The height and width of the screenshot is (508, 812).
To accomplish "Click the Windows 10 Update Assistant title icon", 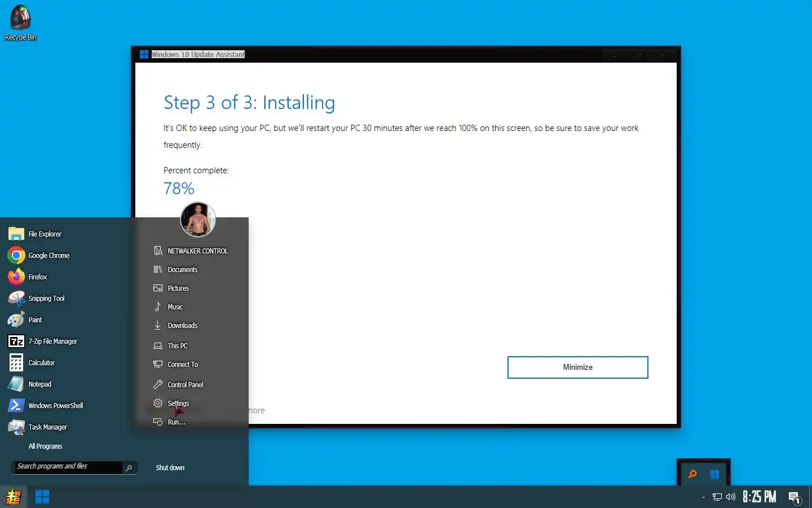I will [x=144, y=54].
